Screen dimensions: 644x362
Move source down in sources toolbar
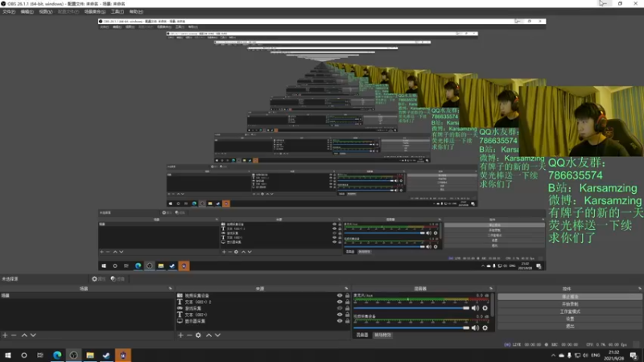point(217,335)
